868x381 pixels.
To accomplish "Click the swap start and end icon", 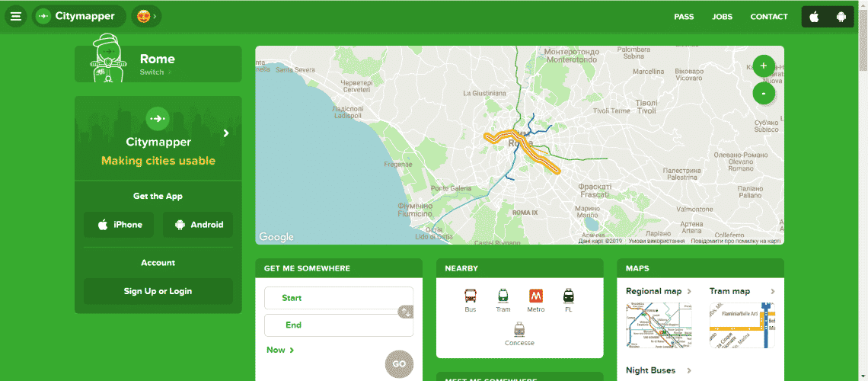I will click(x=406, y=312).
